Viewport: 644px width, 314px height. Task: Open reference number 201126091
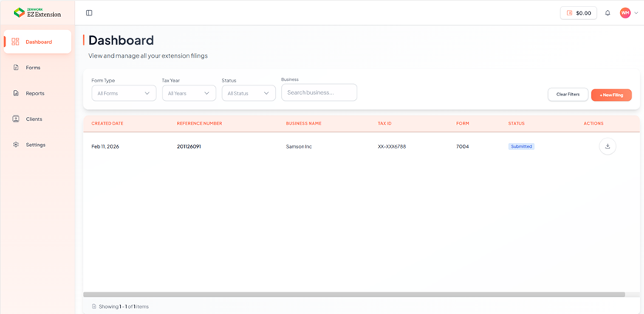click(x=189, y=146)
